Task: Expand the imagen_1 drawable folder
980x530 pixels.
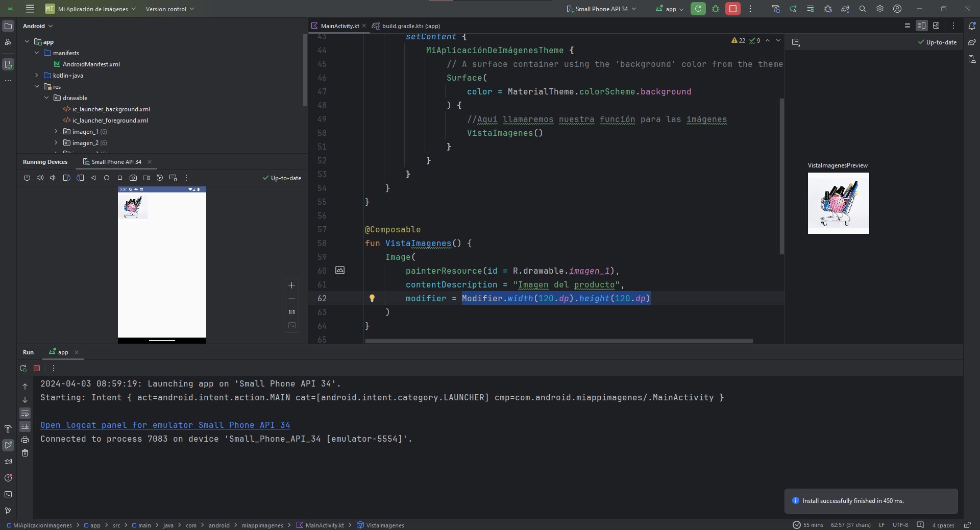Action: (x=56, y=132)
